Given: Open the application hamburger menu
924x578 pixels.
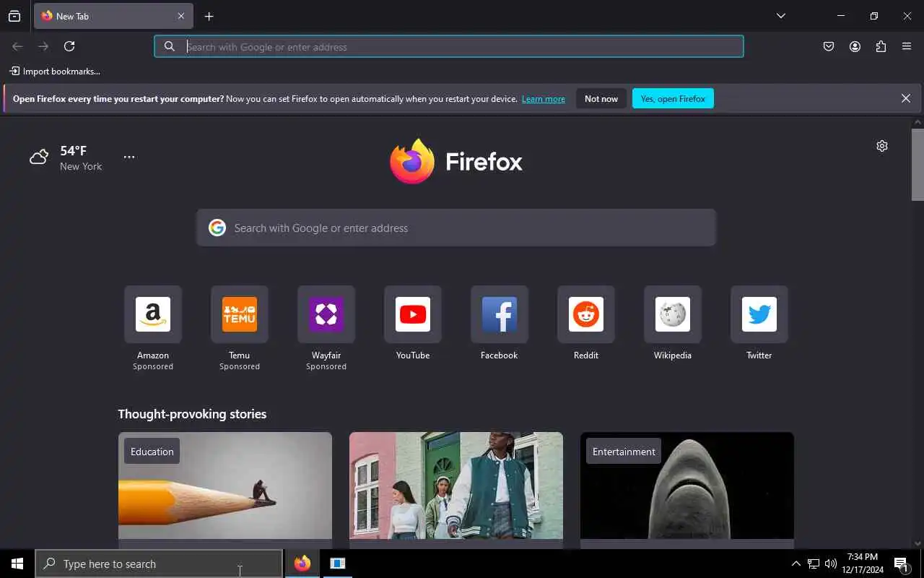Looking at the screenshot, I should click(x=907, y=46).
